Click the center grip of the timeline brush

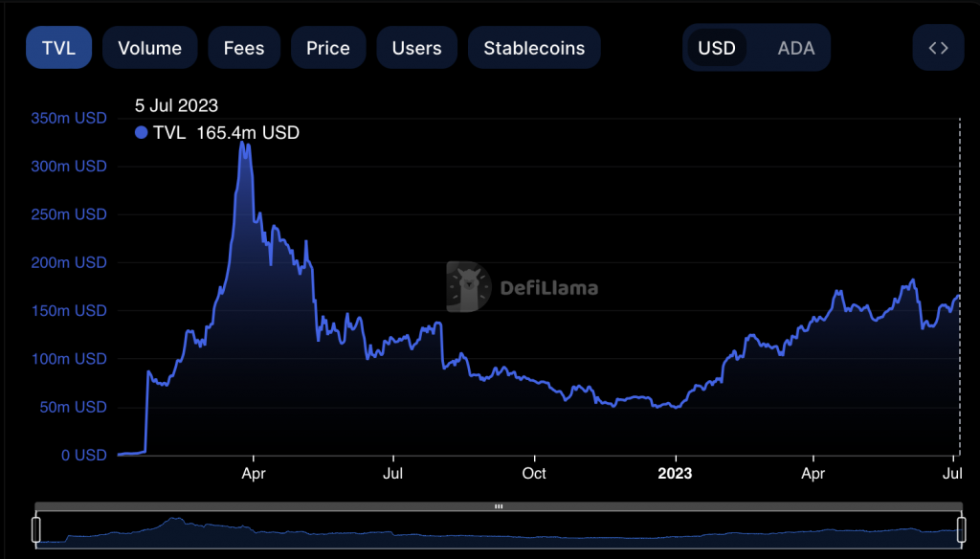pyautogui.click(x=499, y=506)
